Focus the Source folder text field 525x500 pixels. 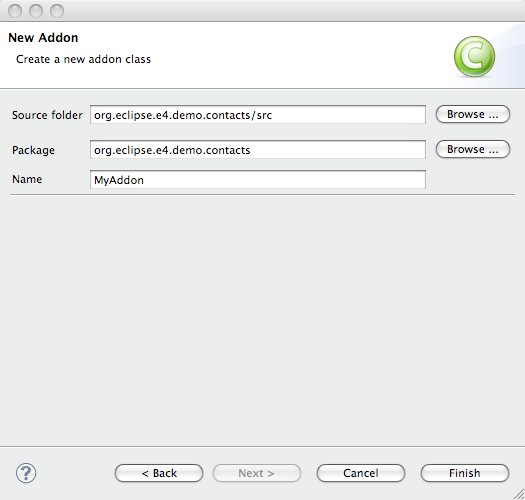coord(258,115)
